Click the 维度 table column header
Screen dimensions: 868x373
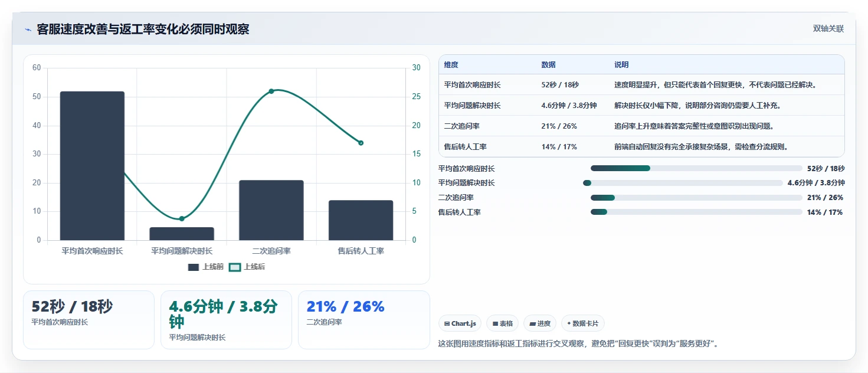(x=451, y=65)
